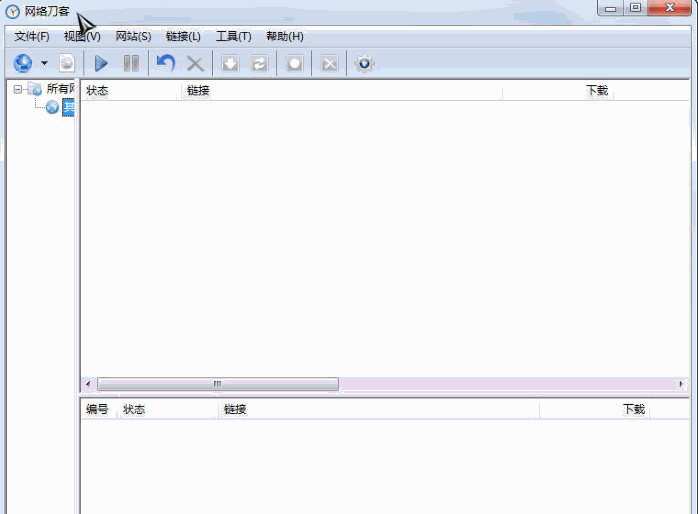
Task: Open the 网站(S) menu
Action: coord(134,36)
